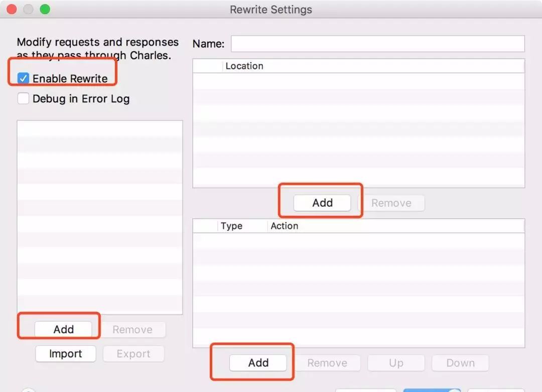This screenshot has width=542, height=392.
Task: Click inside the empty rewrite sets list
Action: 100,216
